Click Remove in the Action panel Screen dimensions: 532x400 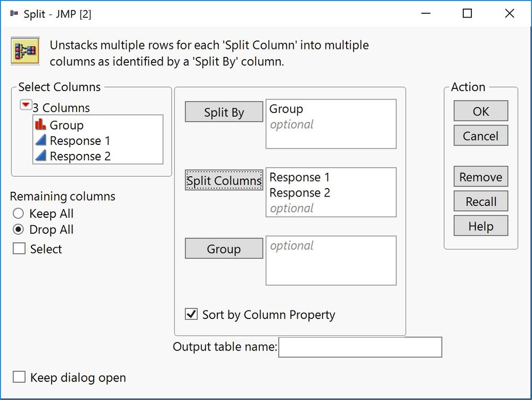(x=480, y=177)
